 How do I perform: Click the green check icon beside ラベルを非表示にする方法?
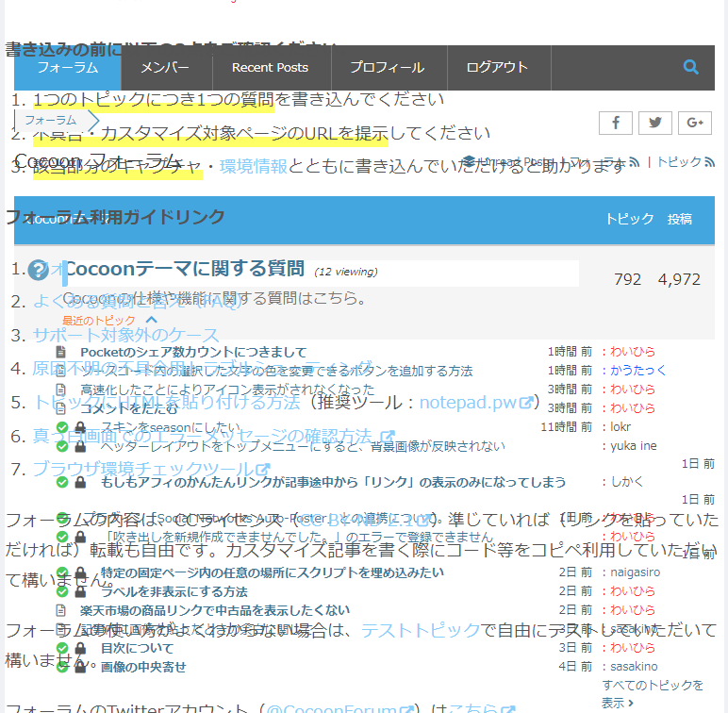[x=62, y=591]
